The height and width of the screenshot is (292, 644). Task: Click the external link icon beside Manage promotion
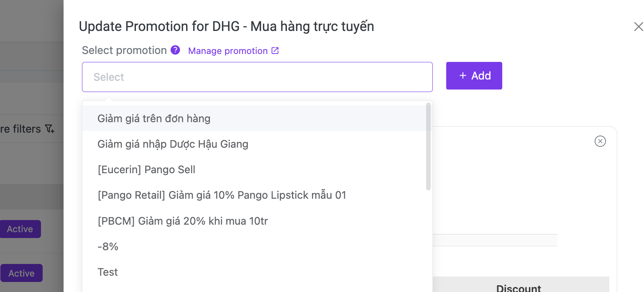[275, 51]
